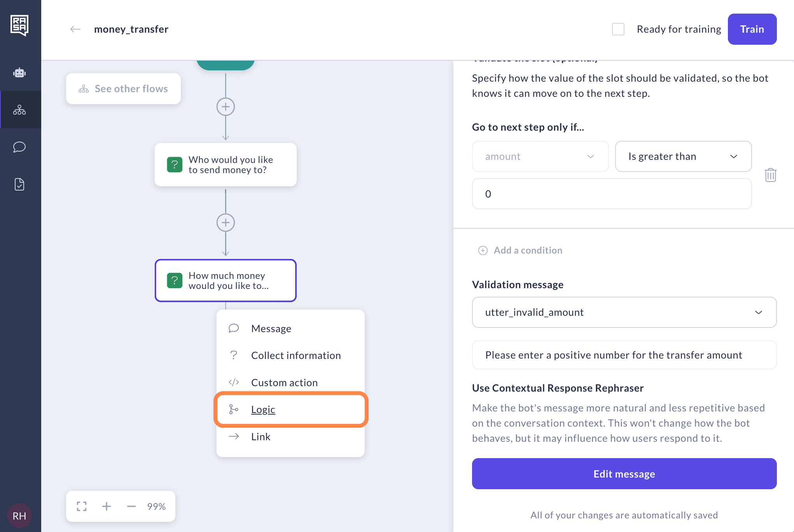Check the Ready for training checkbox
The image size is (794, 532).
click(x=618, y=29)
